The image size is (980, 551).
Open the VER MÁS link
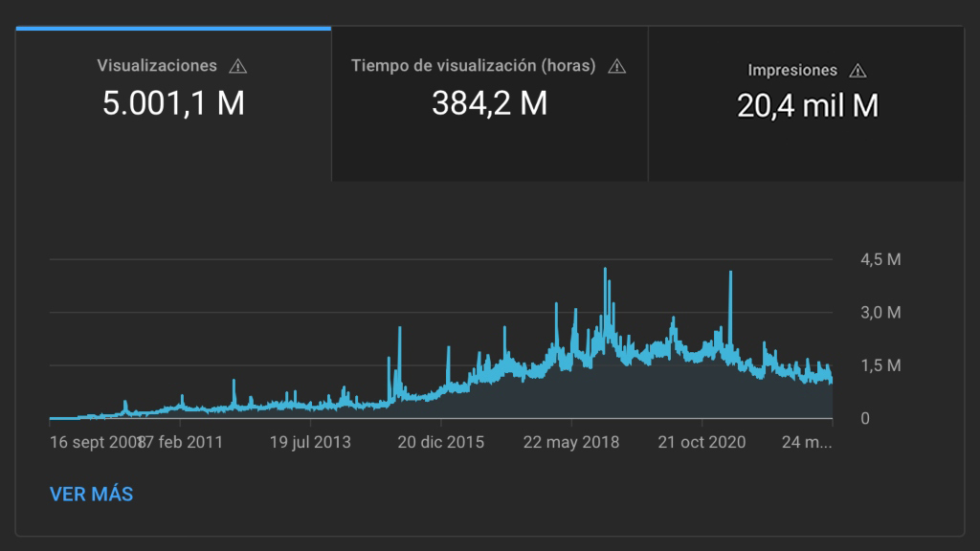(91, 495)
